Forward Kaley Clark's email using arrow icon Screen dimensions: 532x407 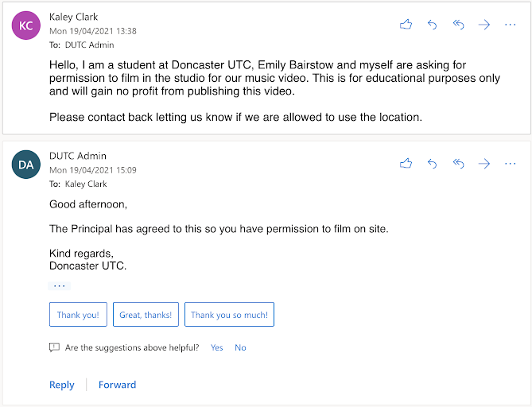pos(484,25)
